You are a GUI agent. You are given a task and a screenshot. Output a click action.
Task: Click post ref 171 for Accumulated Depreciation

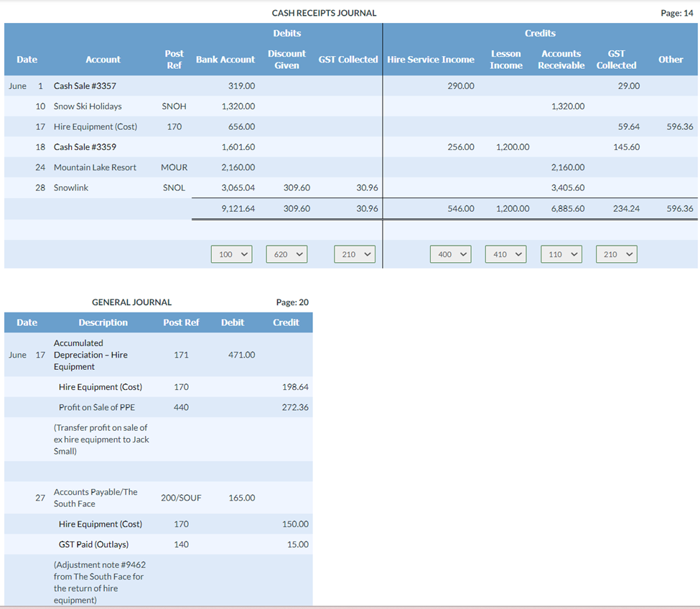(181, 355)
